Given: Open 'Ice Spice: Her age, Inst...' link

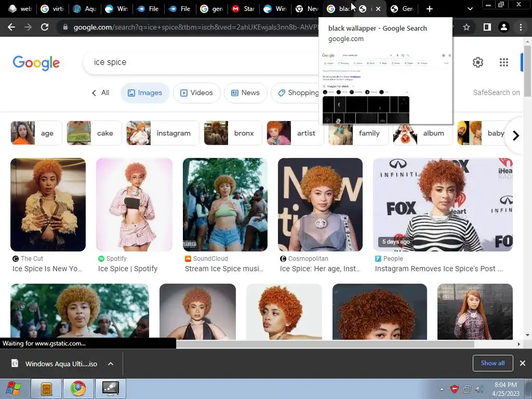Looking at the screenshot, I should [320, 269].
